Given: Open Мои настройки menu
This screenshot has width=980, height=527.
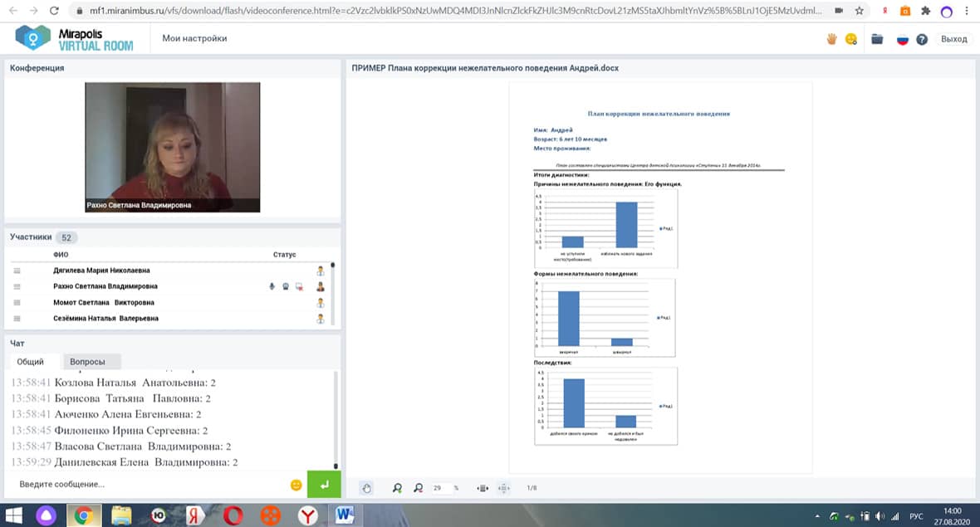Looking at the screenshot, I should (x=194, y=38).
